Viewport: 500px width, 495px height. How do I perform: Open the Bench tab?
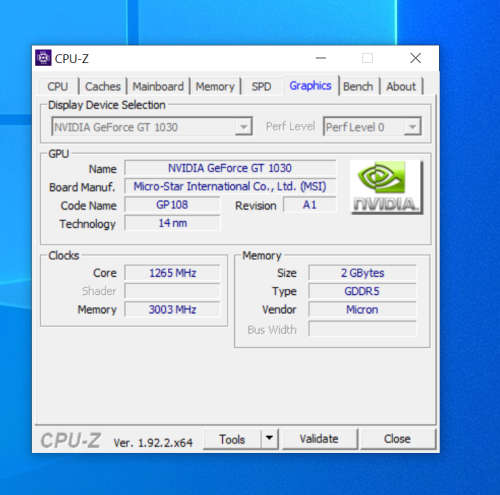[358, 87]
